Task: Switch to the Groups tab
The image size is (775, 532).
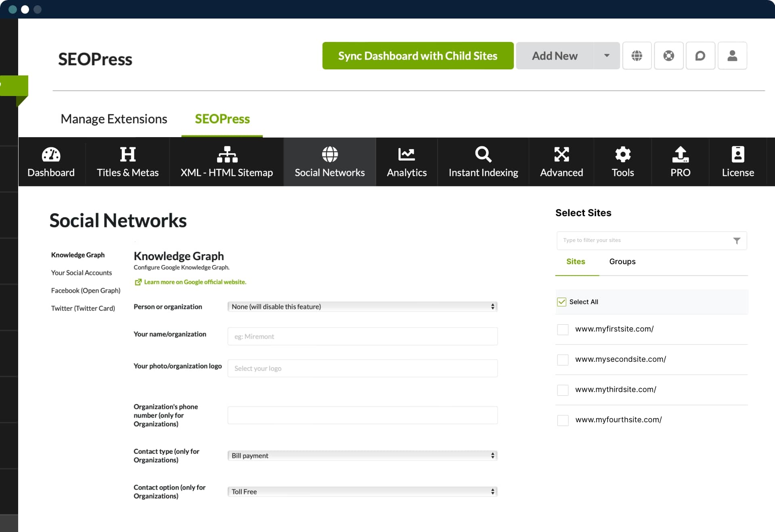Action: (622, 261)
